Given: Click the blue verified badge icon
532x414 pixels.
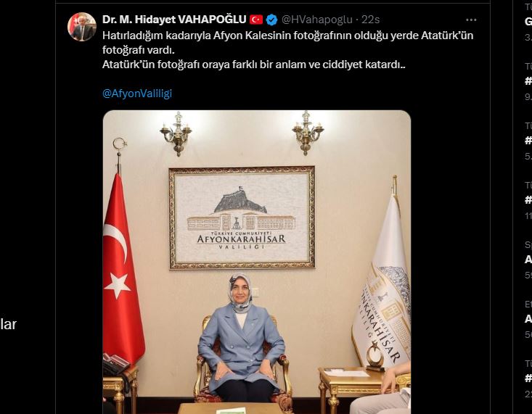Looking at the screenshot, I should (271, 20).
